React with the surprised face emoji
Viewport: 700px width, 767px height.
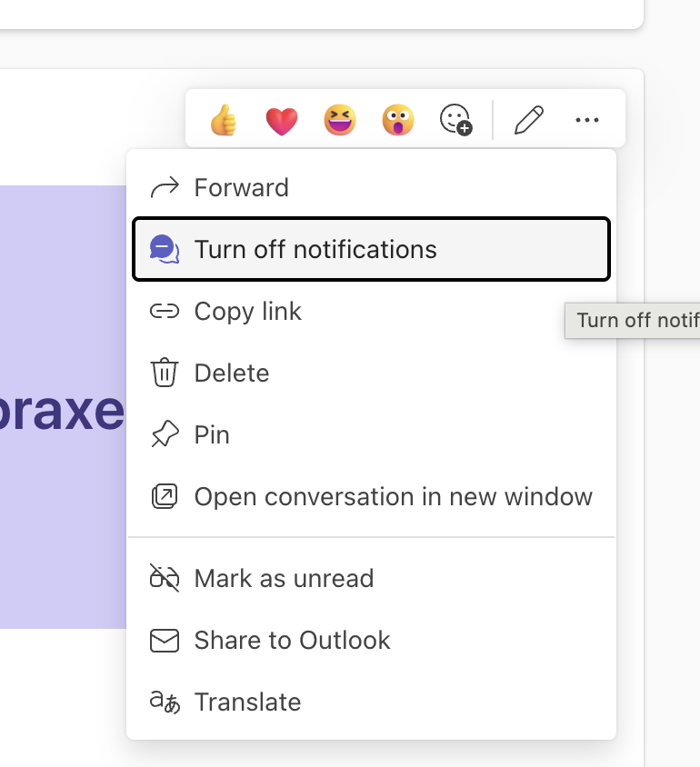coord(398,120)
